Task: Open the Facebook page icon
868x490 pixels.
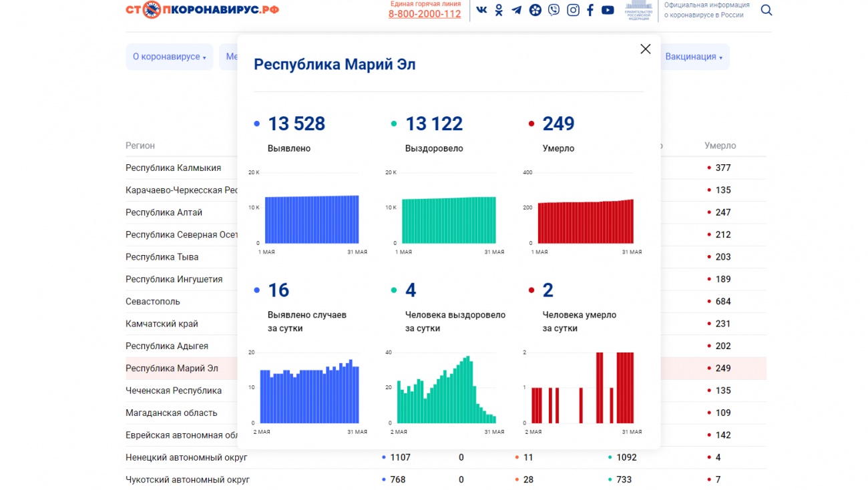Action: 590,10
